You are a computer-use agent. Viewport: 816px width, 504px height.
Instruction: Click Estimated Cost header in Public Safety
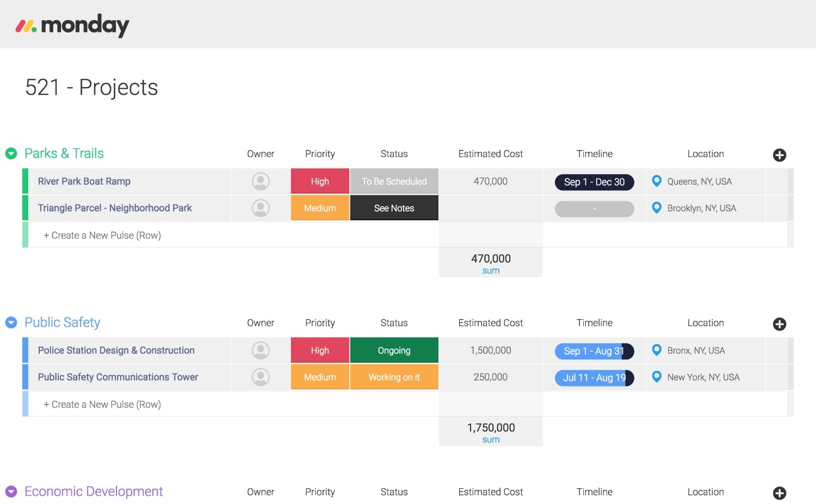click(x=491, y=323)
